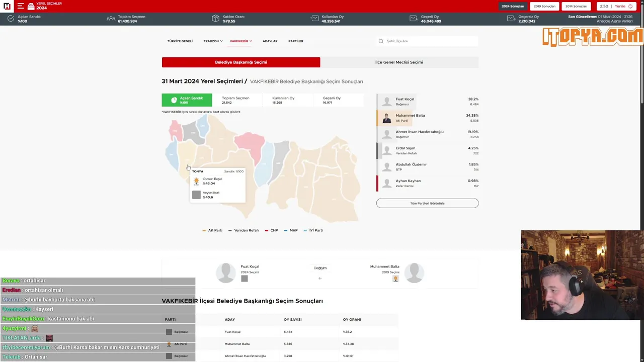Click the Geçersiz Oy invalid envelope icon
644x362 pixels.
click(511, 19)
